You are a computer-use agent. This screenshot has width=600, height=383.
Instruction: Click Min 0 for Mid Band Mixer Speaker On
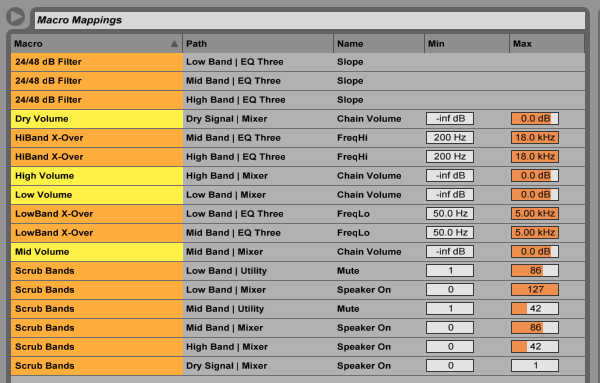click(x=450, y=328)
